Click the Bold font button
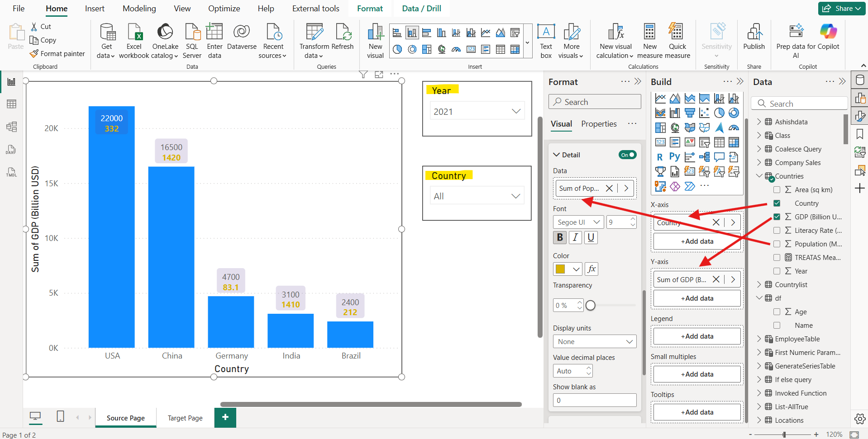Image resolution: width=868 pixels, height=439 pixels. tap(560, 237)
